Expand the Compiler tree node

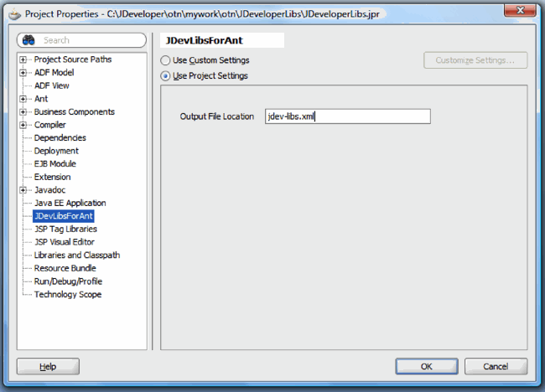pyautogui.click(x=23, y=125)
